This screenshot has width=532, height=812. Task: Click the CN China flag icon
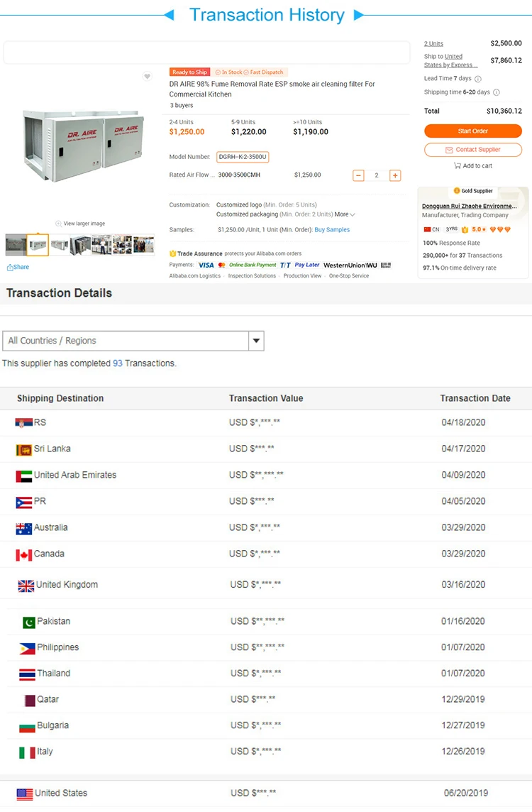pos(427,229)
